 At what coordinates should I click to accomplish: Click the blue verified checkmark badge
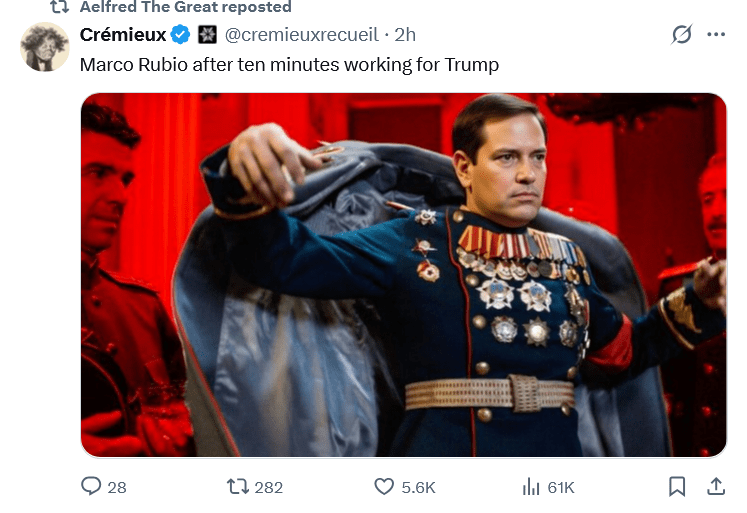pyautogui.click(x=180, y=35)
